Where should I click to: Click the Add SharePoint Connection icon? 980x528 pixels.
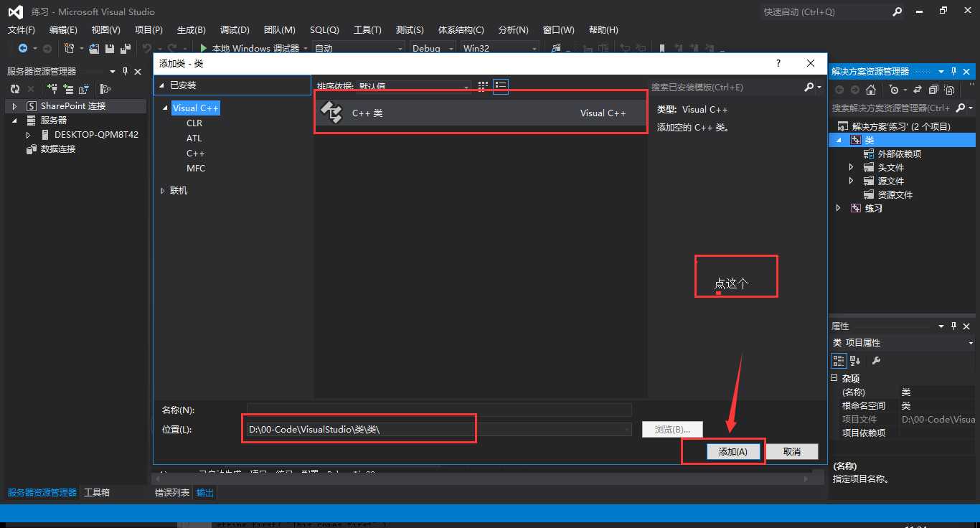tap(84, 89)
